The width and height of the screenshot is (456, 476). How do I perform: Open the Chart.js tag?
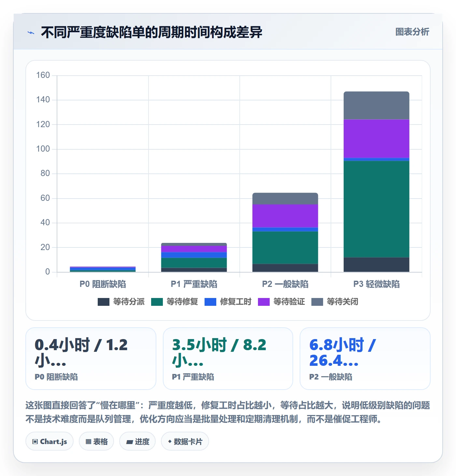pyautogui.click(x=50, y=441)
